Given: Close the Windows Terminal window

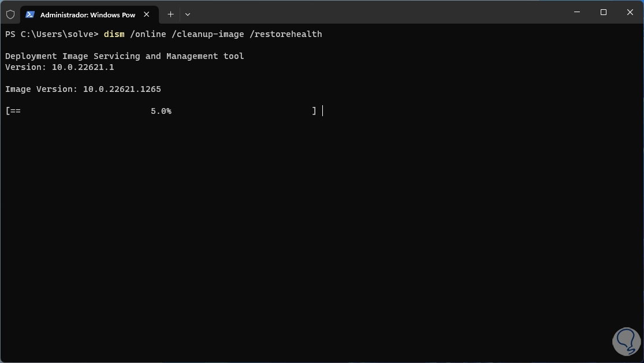Looking at the screenshot, I should [630, 12].
